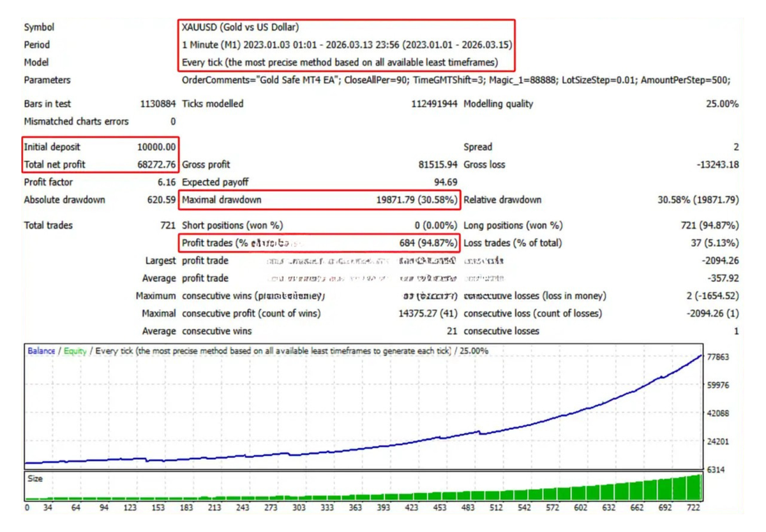766x532 pixels.
Task: Click the 'Short positions (won %)' label
Action: [232, 225]
